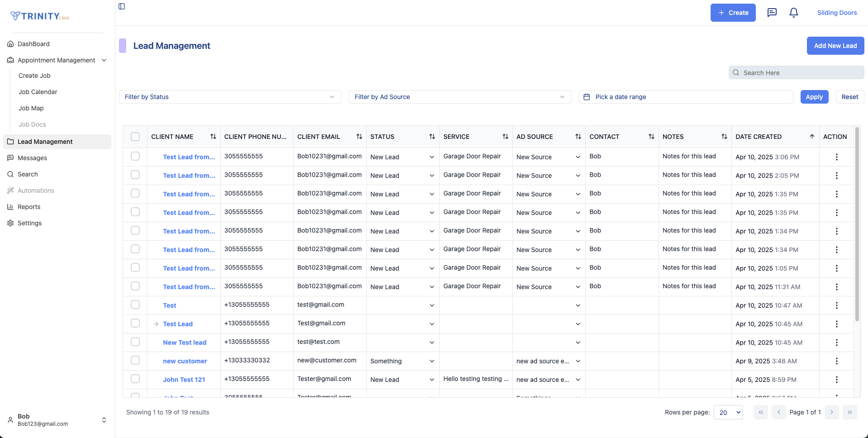The height and width of the screenshot is (438, 868).
Task: Open Job Map in sidebar
Action: 31,108
